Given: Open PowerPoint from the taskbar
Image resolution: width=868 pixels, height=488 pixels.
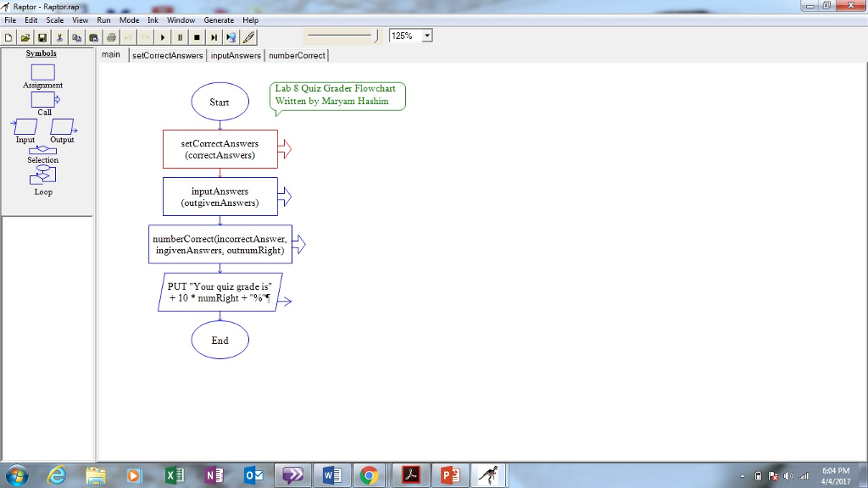Looking at the screenshot, I should tap(450, 474).
